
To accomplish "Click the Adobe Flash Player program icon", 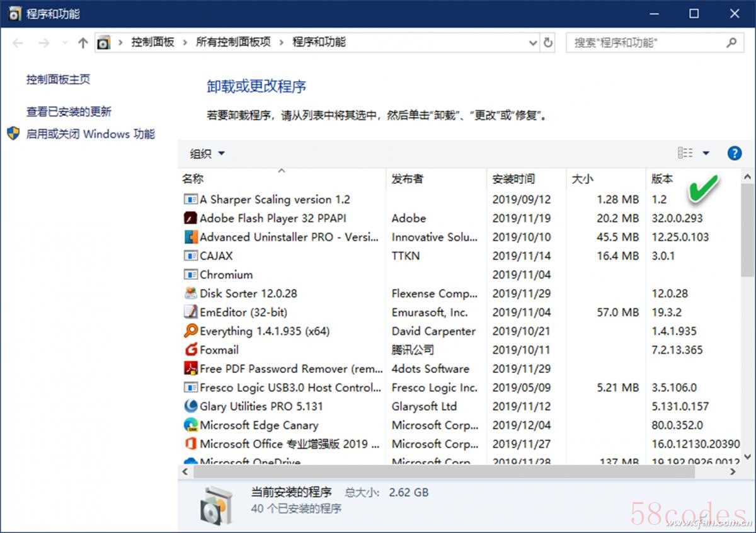I will 190,219.
